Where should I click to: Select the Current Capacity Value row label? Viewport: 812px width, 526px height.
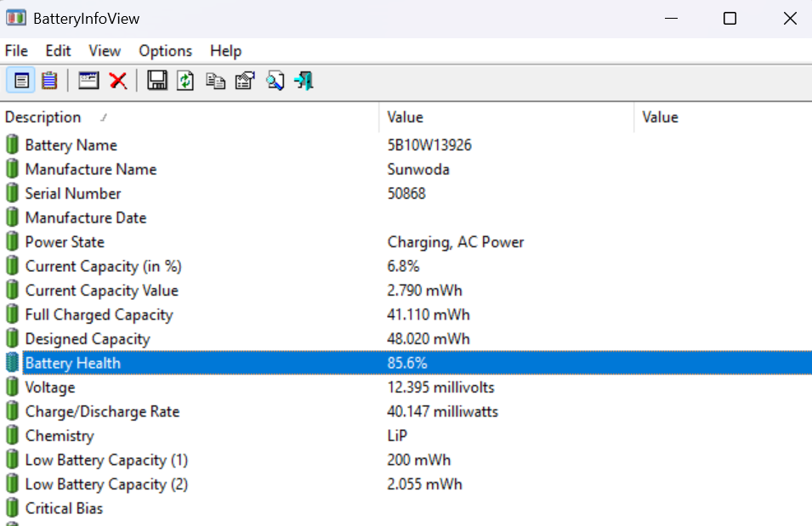pyautogui.click(x=101, y=291)
